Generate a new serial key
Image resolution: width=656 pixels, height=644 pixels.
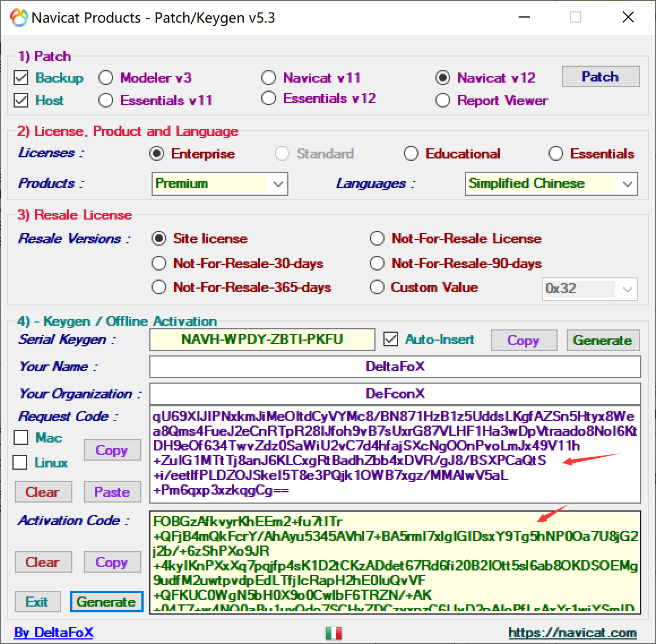(x=603, y=340)
